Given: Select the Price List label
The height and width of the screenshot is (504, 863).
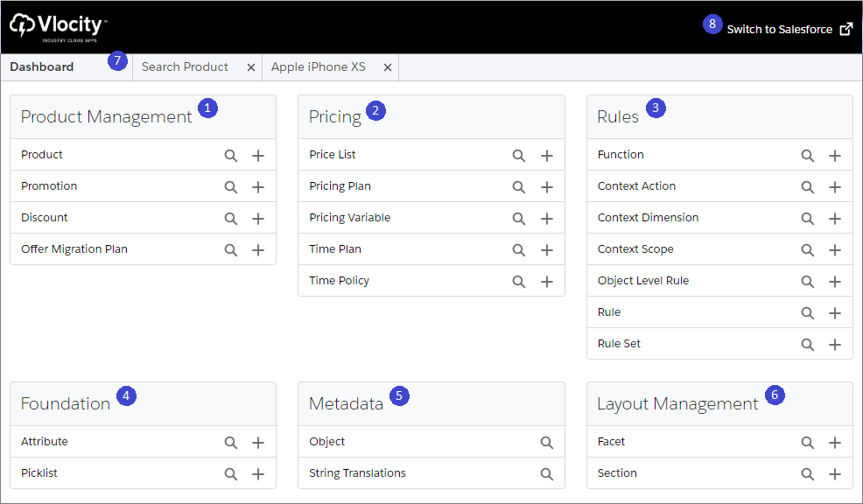Looking at the screenshot, I should point(333,155).
